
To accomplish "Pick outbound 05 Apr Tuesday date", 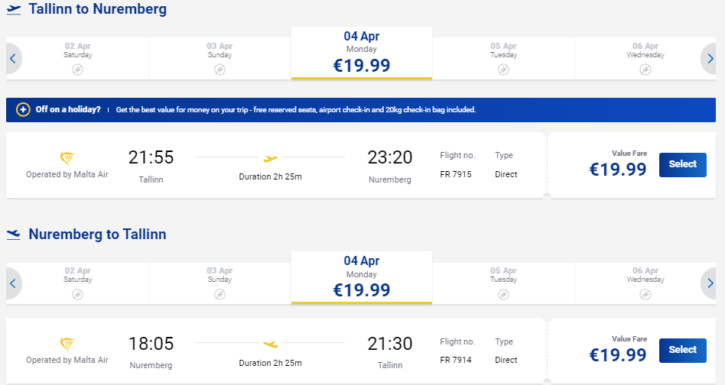I will coord(504,58).
